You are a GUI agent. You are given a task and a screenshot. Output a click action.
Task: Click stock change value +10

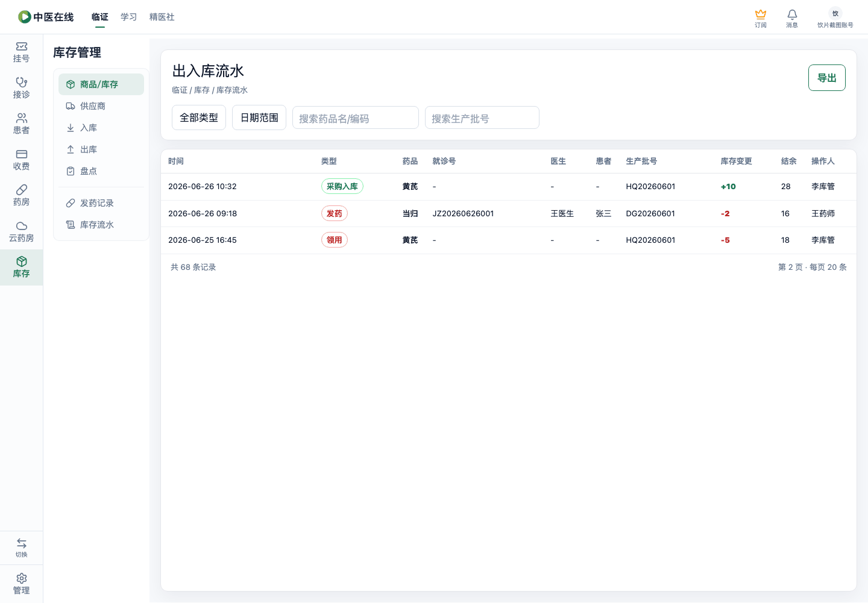728,187
